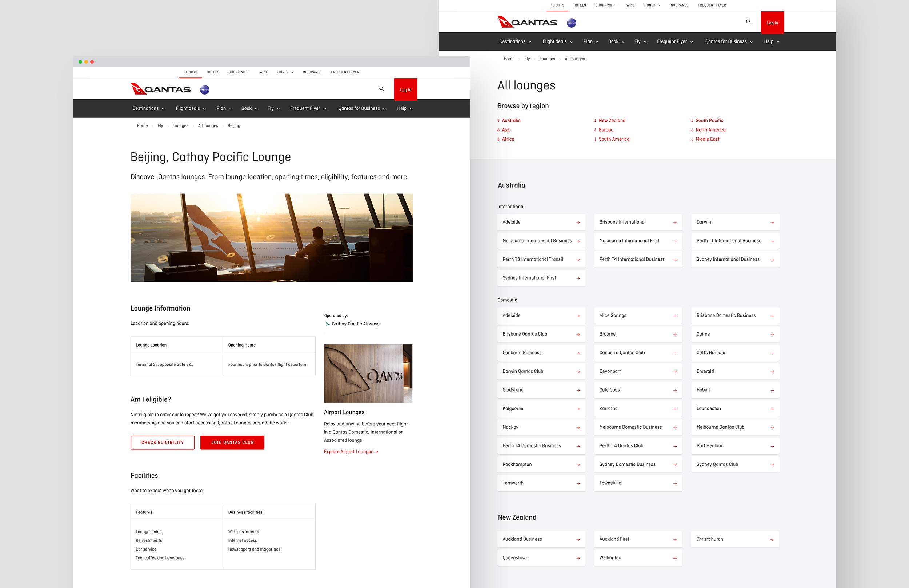Click the Qantas logo in Beijing lounge window
This screenshot has width=909, height=588.
pyautogui.click(x=160, y=89)
